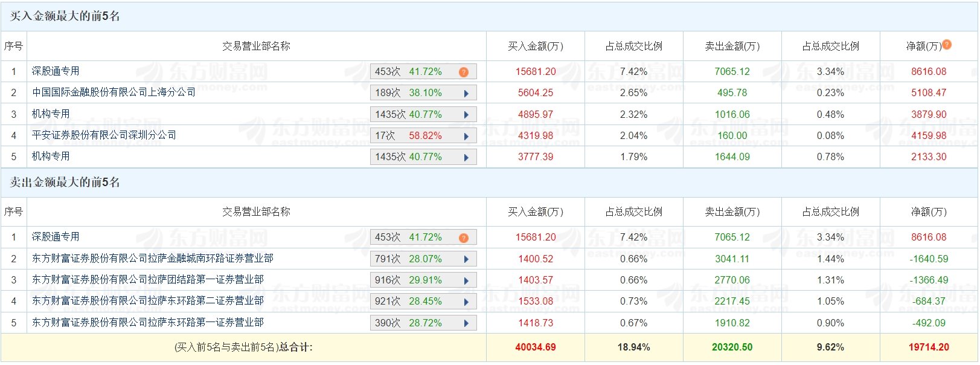
Task: Open 东方财富证券拉萨东环路第一证券营业部 link
Action: point(148,322)
